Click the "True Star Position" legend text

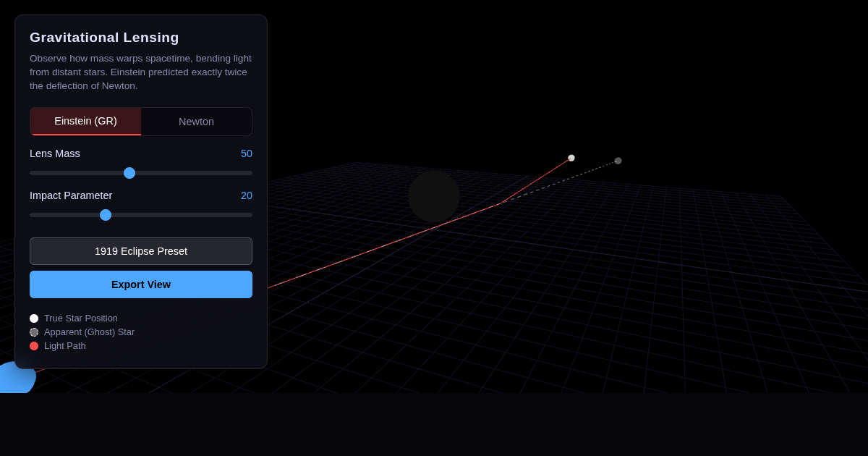coord(81,318)
